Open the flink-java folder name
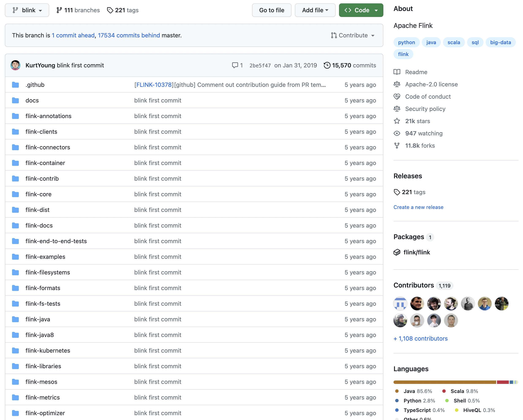Screen dimensions: 523x420 tap(38, 319)
